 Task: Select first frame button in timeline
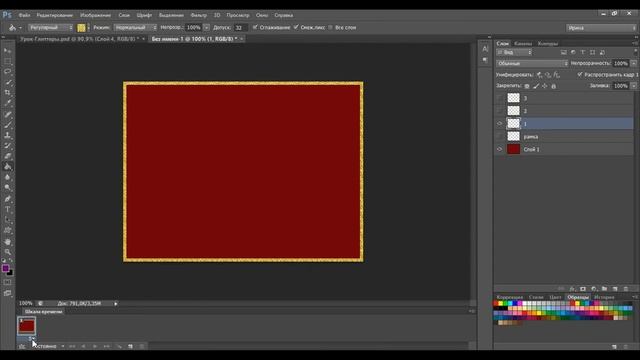point(72,346)
